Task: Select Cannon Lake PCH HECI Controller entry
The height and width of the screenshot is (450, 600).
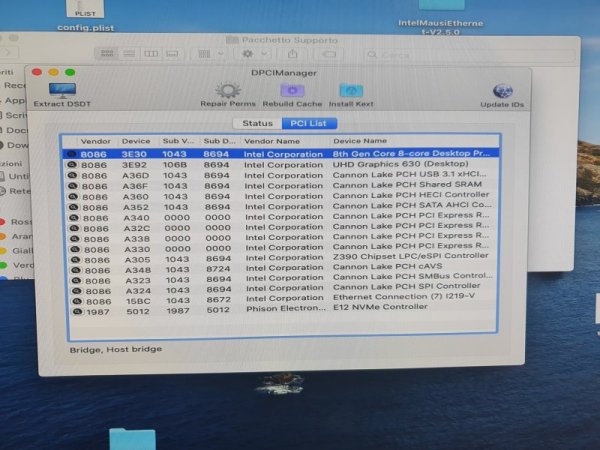Action: coord(411,195)
